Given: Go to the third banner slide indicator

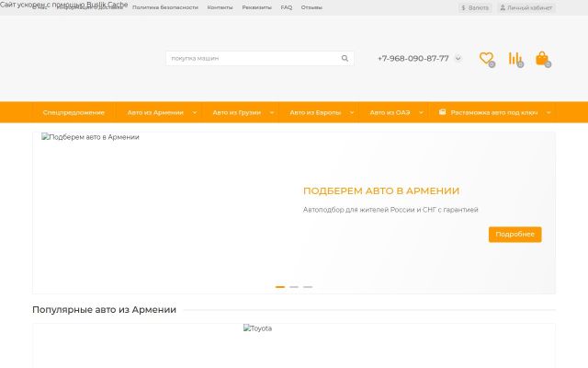Looking at the screenshot, I should pos(308,287).
